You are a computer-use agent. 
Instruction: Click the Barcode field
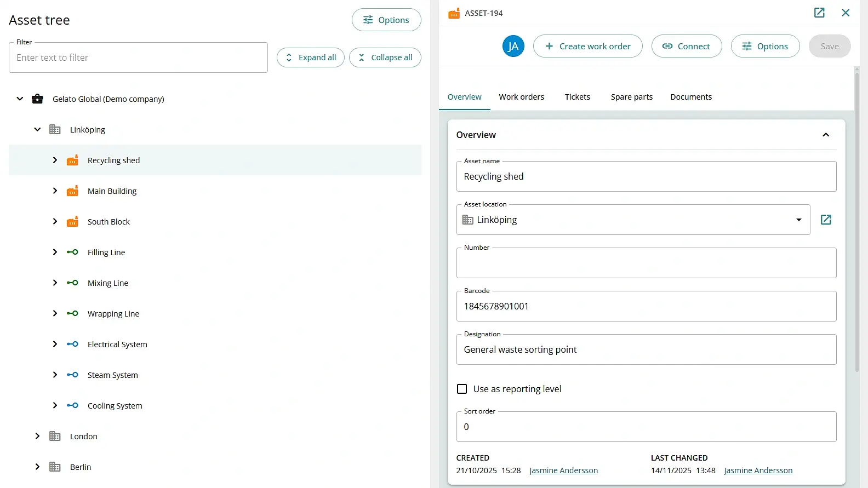pos(646,306)
